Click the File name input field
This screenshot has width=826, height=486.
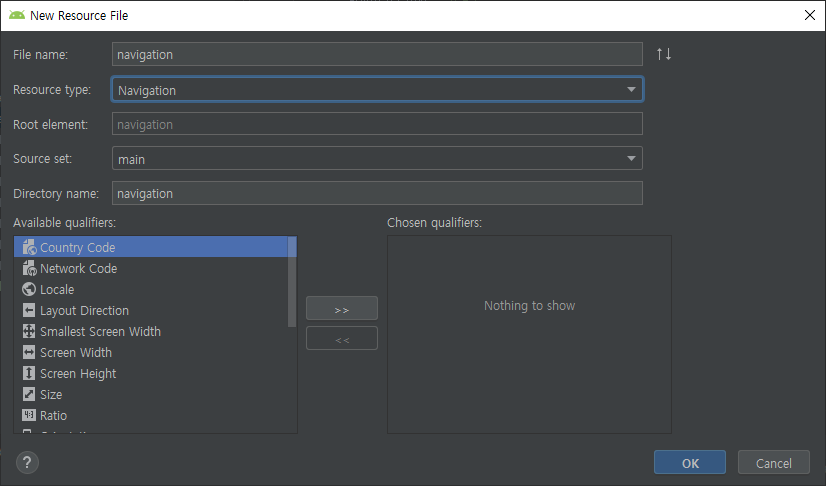point(377,54)
